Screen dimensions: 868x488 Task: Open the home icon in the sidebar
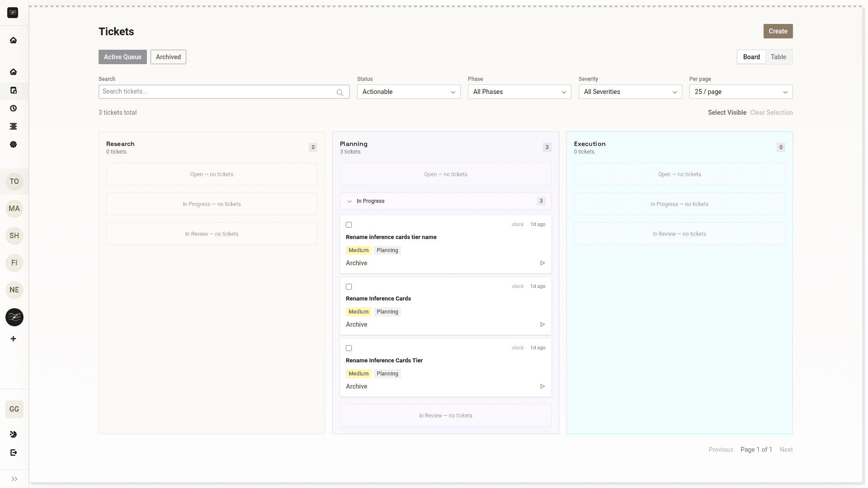[x=14, y=72]
